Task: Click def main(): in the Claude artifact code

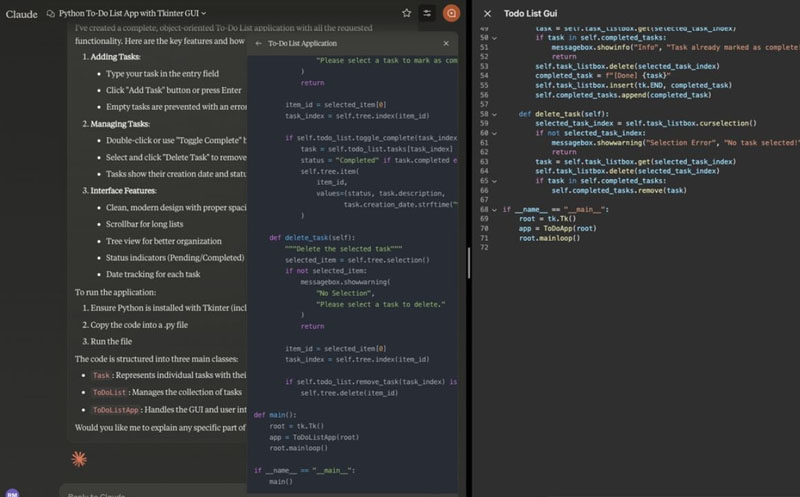Action: pos(274,415)
